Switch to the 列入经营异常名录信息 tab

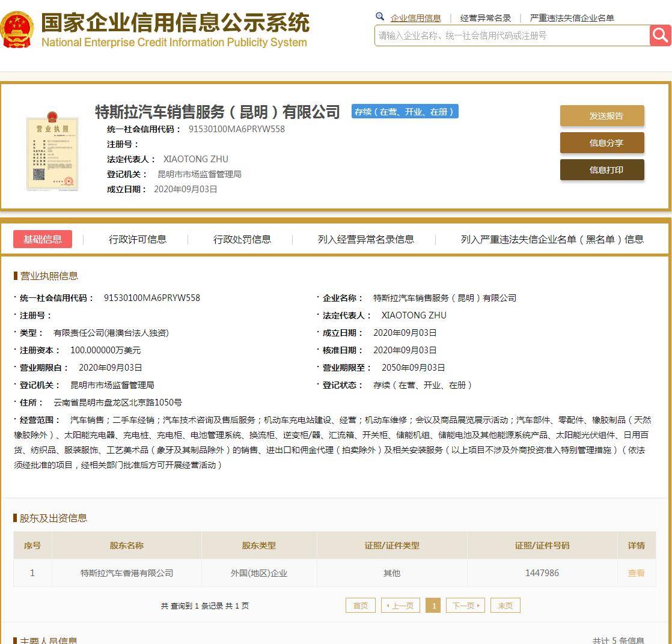pyautogui.click(x=365, y=239)
